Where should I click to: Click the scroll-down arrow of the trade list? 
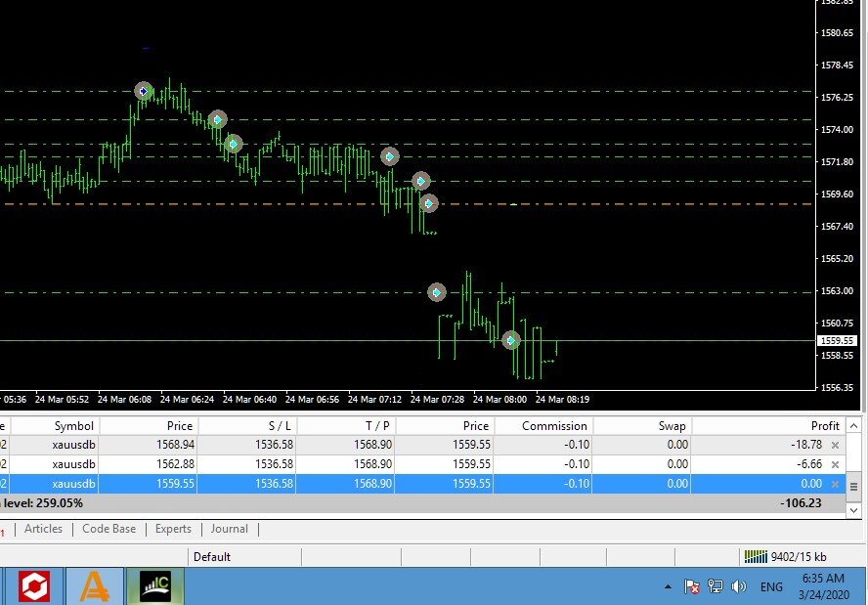click(853, 510)
